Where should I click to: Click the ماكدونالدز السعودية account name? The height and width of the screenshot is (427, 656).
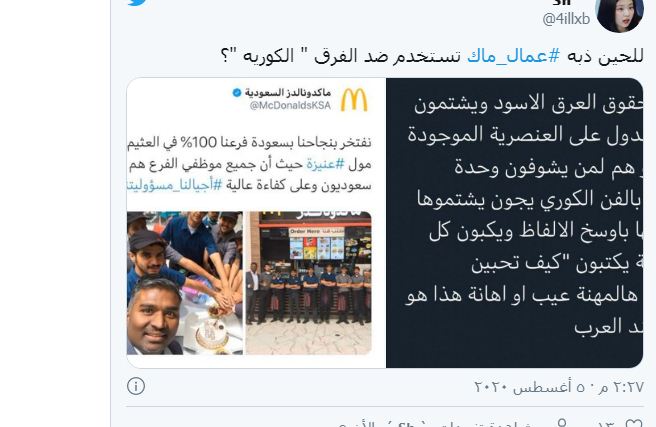288,92
